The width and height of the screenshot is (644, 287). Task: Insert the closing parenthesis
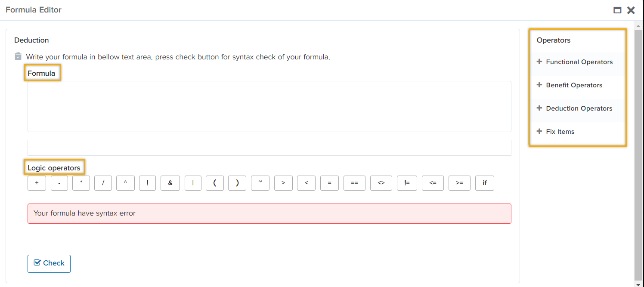pos(237,183)
